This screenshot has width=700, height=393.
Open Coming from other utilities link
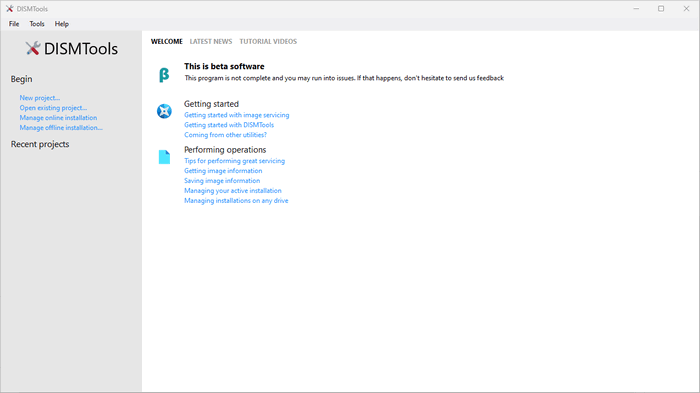[225, 135]
